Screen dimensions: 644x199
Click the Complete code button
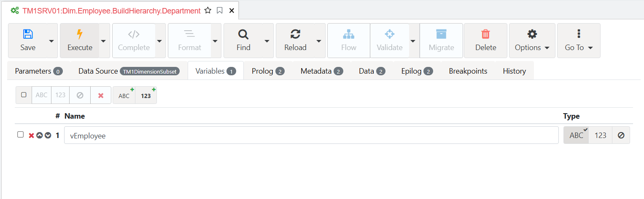point(134,40)
